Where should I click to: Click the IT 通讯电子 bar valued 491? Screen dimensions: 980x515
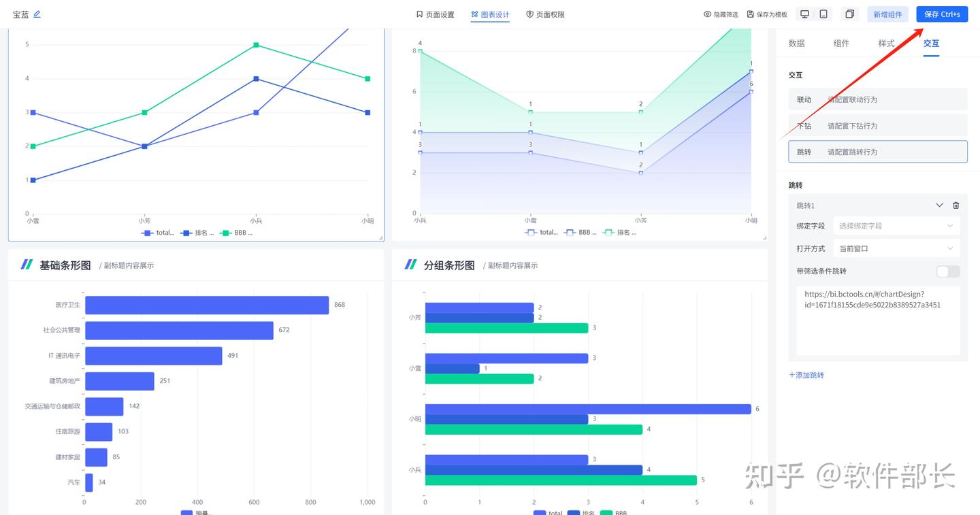coord(154,356)
